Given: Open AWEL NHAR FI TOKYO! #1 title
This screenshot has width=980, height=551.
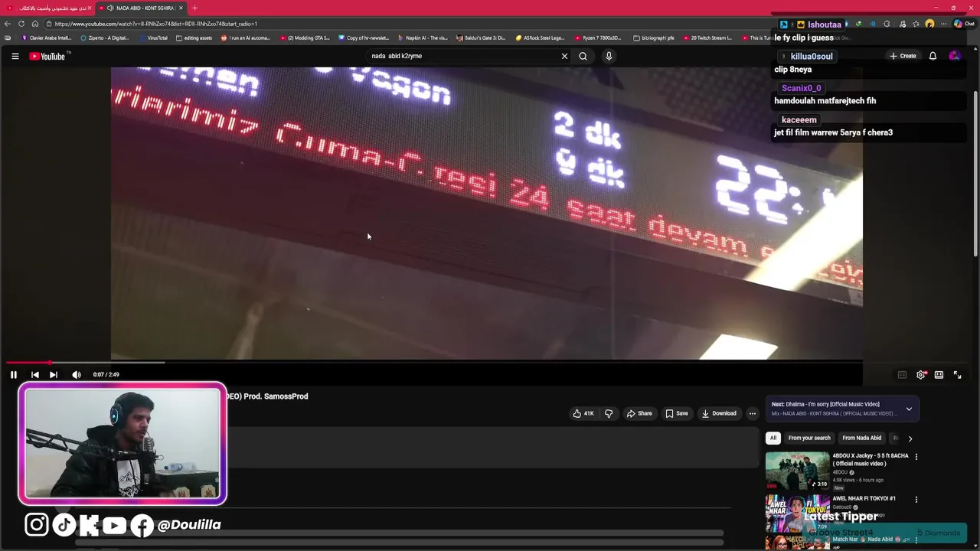Looking at the screenshot, I should (x=863, y=498).
